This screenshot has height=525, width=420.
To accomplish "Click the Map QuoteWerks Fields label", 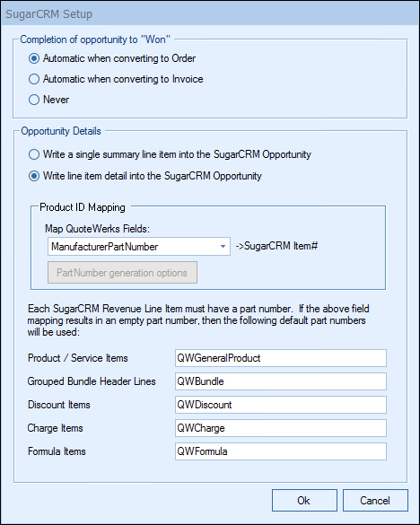I will [x=97, y=229].
